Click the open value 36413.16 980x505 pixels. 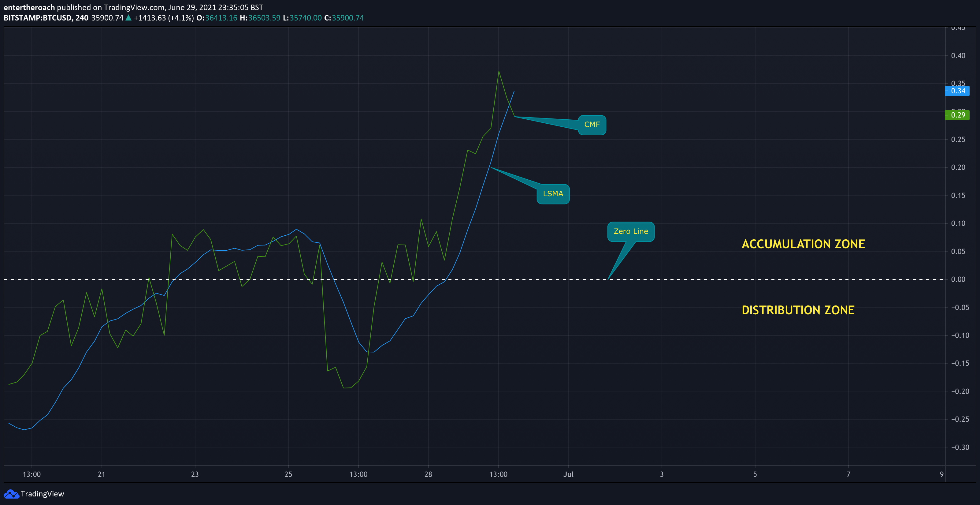(221, 18)
